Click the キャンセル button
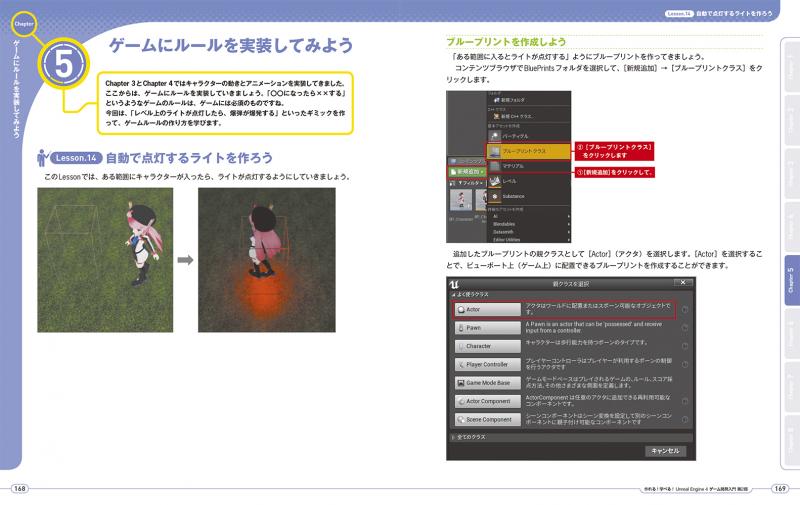 pyautogui.click(x=665, y=451)
